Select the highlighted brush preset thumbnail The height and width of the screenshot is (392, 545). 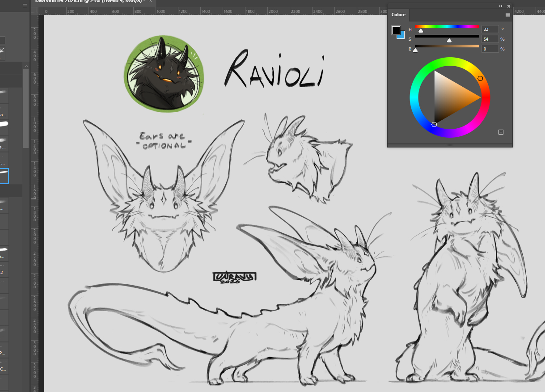[x=4, y=176]
